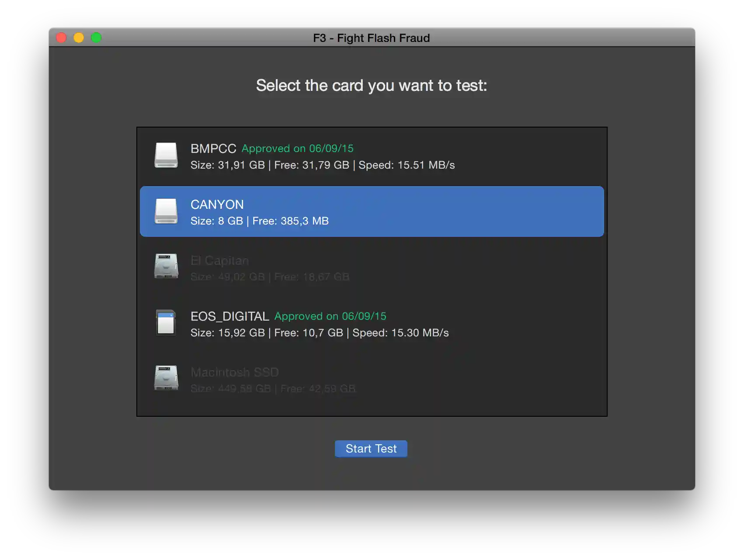The height and width of the screenshot is (560, 744).
Task: Click the green Approved badge next to BMPCC
Action: tap(297, 149)
